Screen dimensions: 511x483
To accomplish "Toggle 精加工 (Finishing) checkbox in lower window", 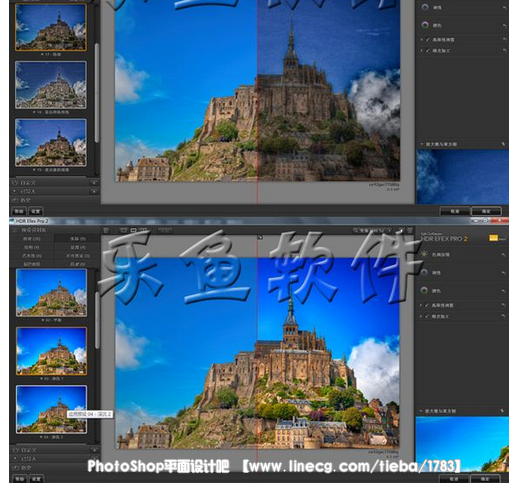I will point(427,316).
